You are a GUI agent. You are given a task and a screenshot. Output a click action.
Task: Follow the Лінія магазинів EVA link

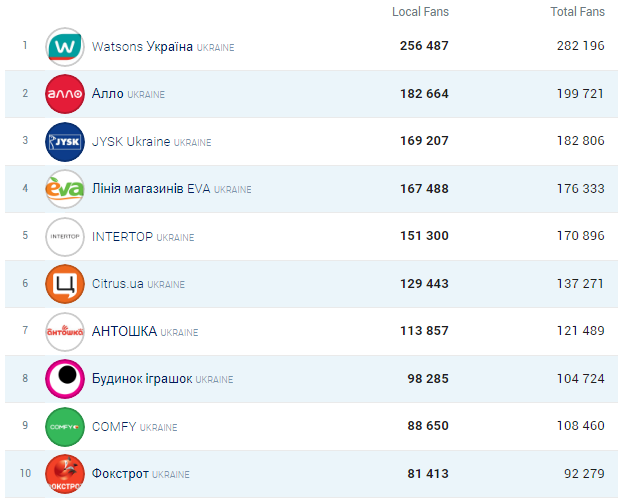tap(150, 189)
